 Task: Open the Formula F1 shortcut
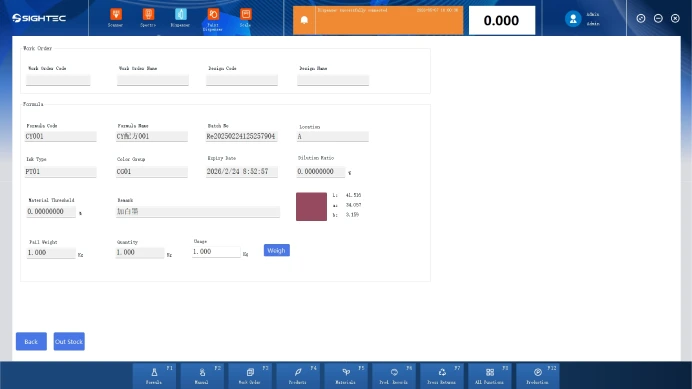click(x=154, y=375)
